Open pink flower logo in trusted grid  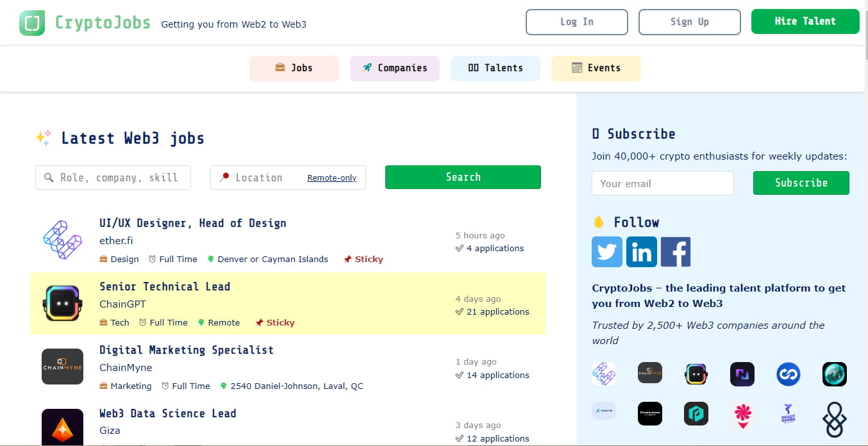click(742, 417)
